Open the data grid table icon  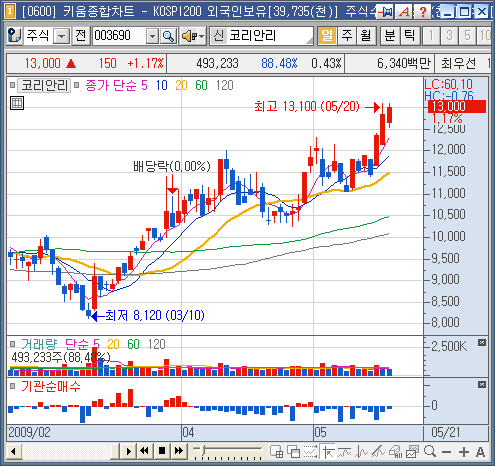[17, 103]
